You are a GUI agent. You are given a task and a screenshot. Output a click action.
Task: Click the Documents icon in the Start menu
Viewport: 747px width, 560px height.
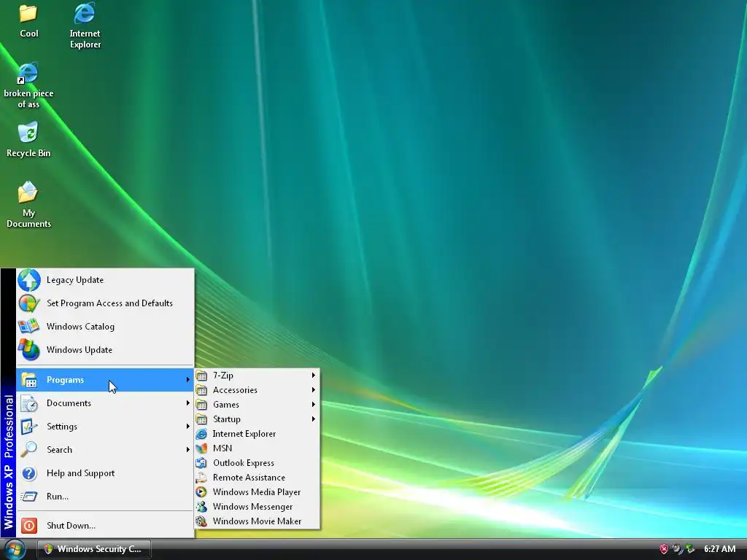pyautogui.click(x=29, y=403)
